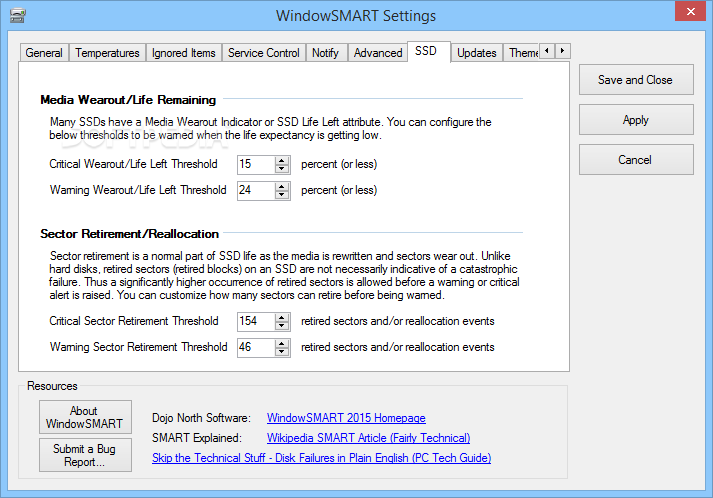Increase Warning Sector Retirement Threshold value
Viewport: 713px width, 498px height.
coord(282,343)
